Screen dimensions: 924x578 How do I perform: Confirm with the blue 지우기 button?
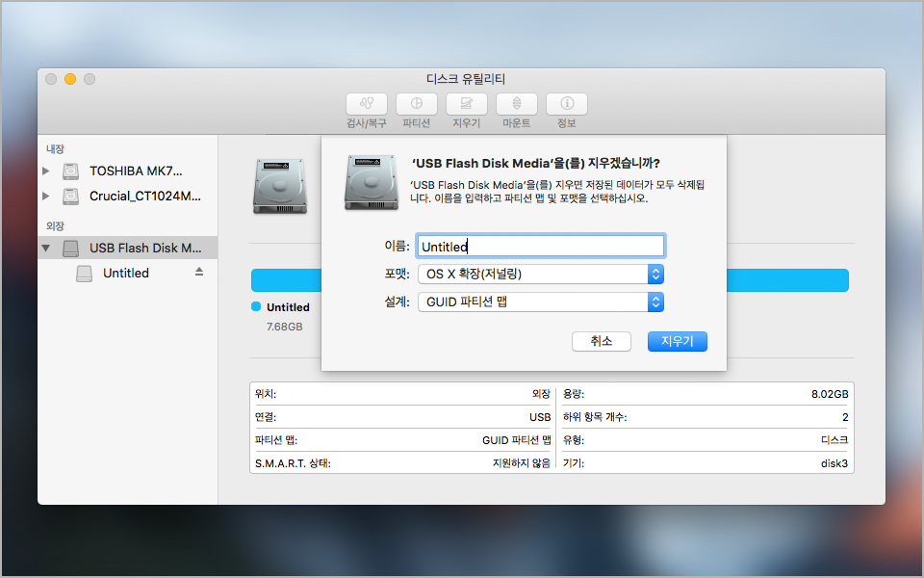(x=677, y=341)
